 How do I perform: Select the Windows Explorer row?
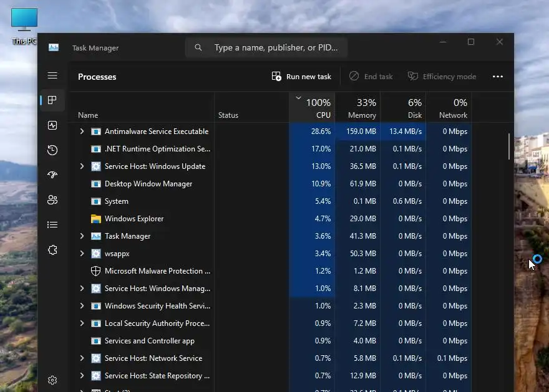coord(270,219)
